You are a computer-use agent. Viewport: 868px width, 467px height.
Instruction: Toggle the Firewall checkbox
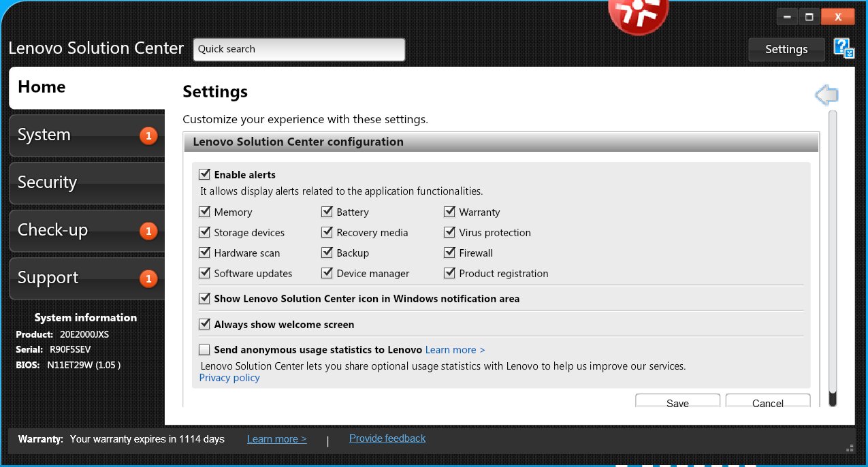coord(449,253)
